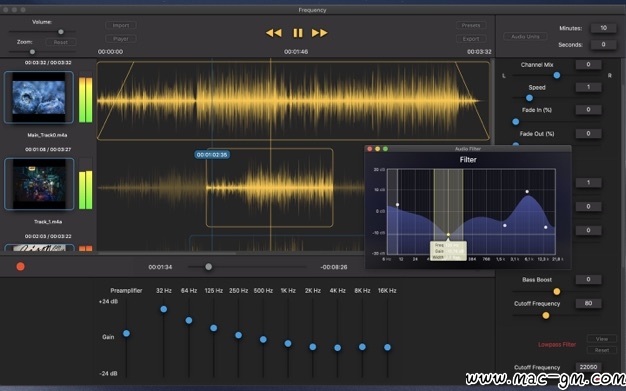Screen dimensions: 626x391
Task: Click the Player button
Action: coord(121,39)
